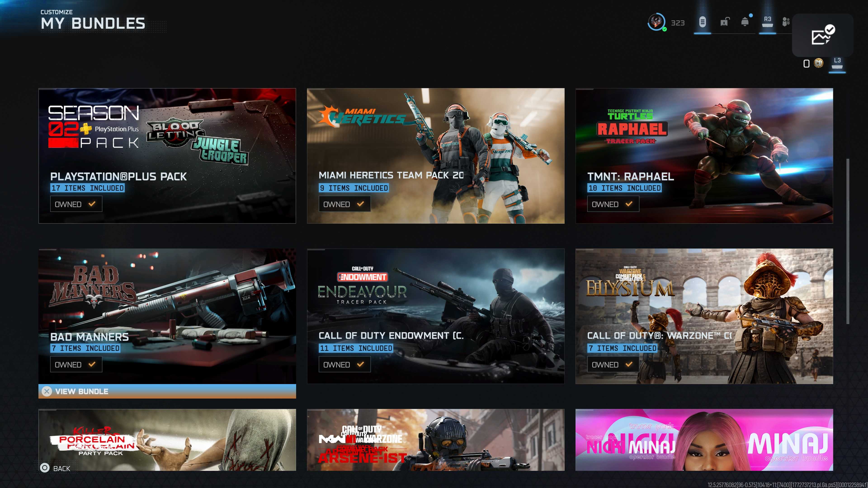Click the open padlock icon

[724, 22]
